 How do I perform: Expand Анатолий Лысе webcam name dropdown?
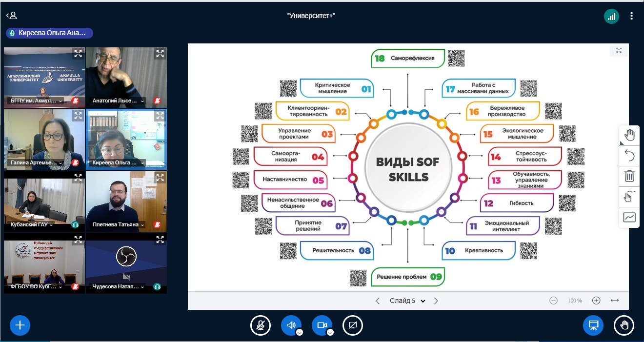(x=142, y=101)
